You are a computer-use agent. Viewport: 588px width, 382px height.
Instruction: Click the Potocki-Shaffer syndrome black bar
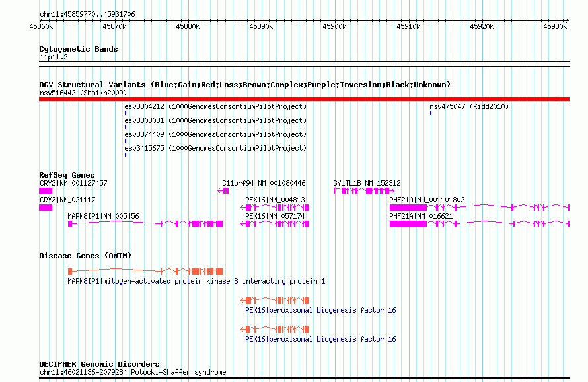pyautogui.click(x=304, y=378)
